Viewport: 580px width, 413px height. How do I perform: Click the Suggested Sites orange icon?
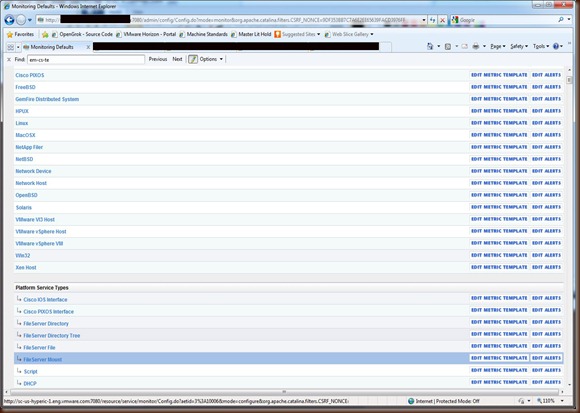coord(277,34)
